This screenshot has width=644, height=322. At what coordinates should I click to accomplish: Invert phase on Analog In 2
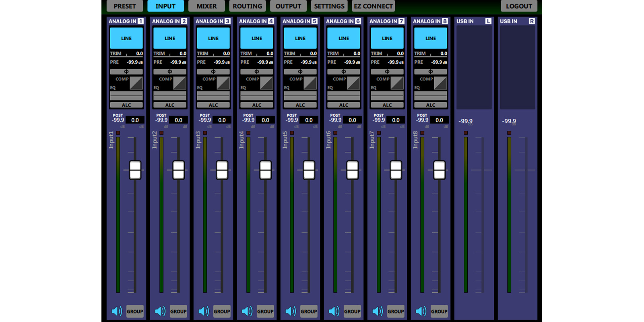[170, 72]
